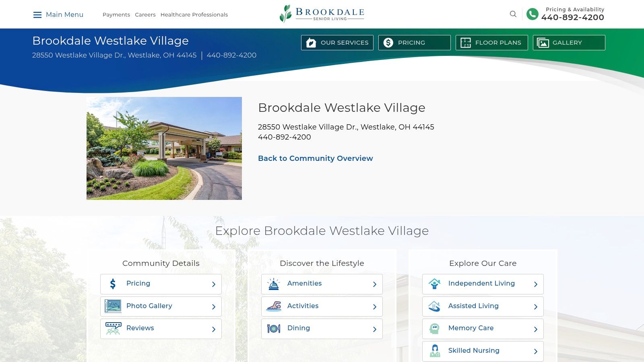The image size is (644, 362).
Task: Click the Pricing dollar-circle icon in banner
Action: pyautogui.click(x=388, y=43)
